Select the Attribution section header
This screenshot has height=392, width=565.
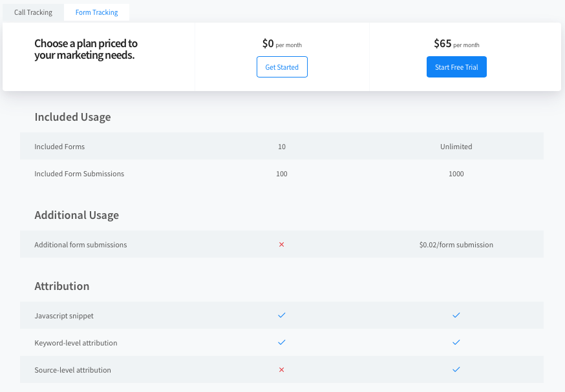point(62,286)
